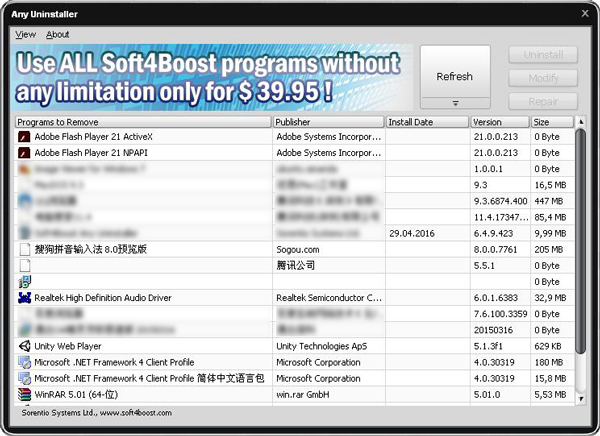Click Unity Technologies ApS publisher cell
This screenshot has width=600, height=436.
click(329, 346)
